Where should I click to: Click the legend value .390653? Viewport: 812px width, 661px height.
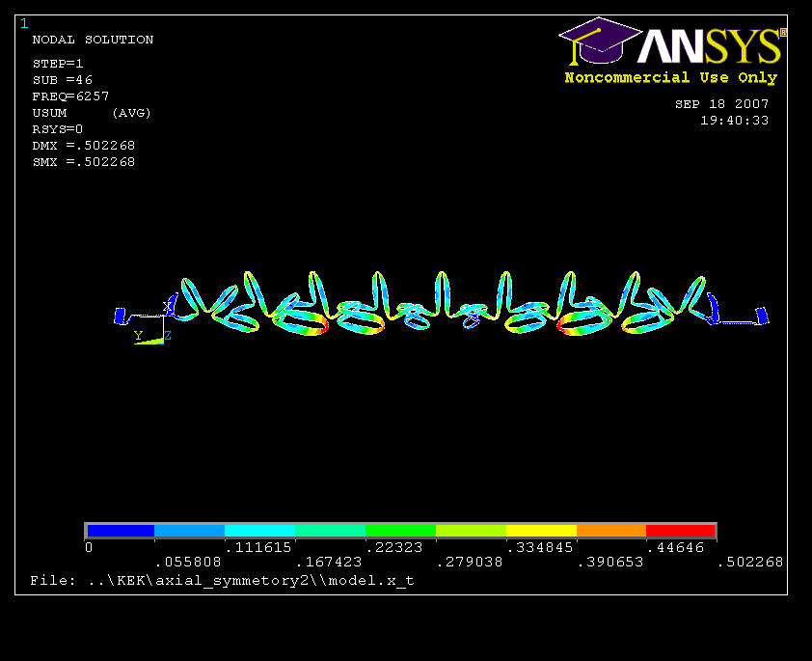tap(610, 562)
